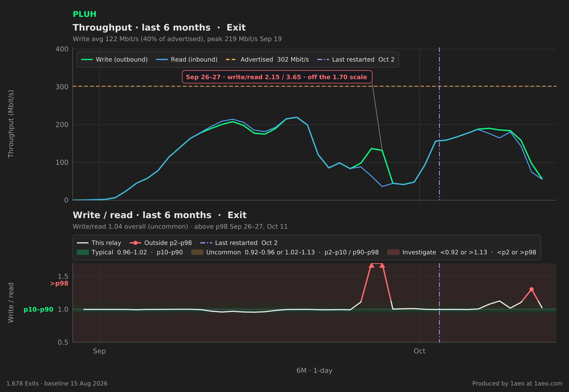Click the 1,678 Exits baseline footer text

point(57,384)
